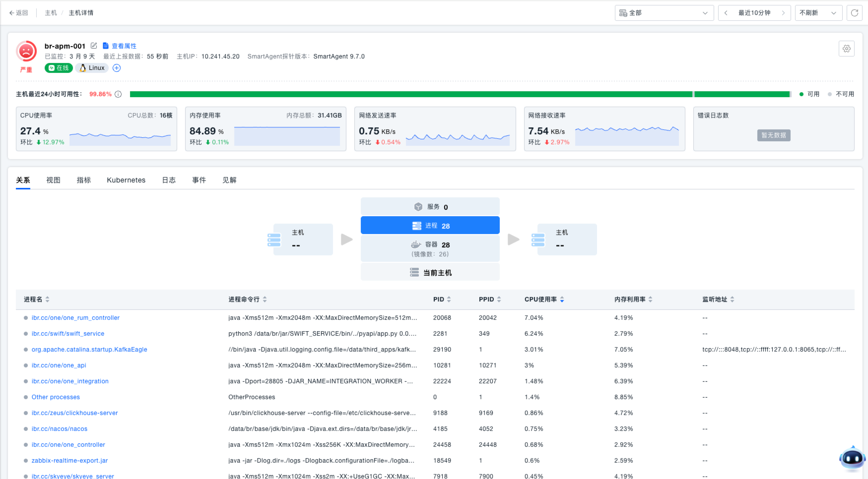868x479 pixels.
Task: Toggle sorting on 内存利用率 column
Action: 633,299
